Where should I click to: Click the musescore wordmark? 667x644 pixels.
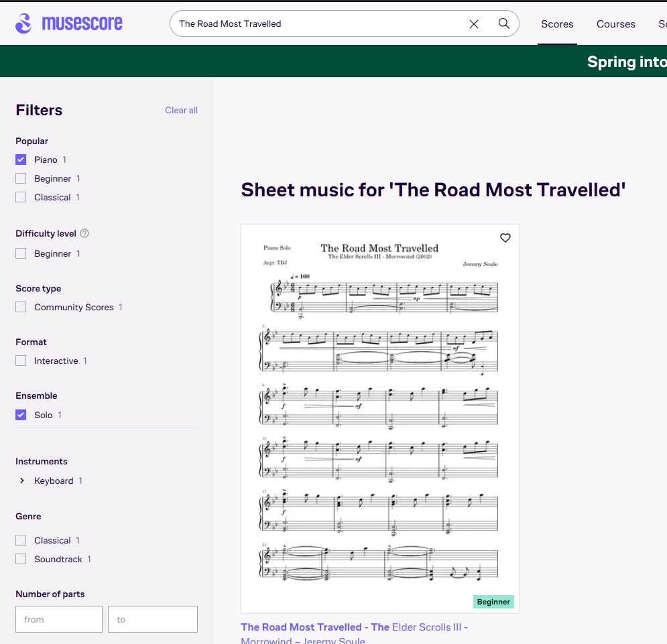point(82,23)
